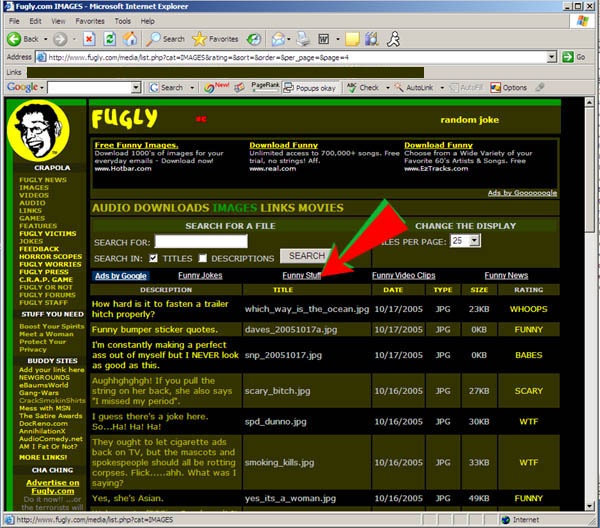This screenshot has width=600, height=528.
Task: Open the Favorites menu
Action: point(90,21)
